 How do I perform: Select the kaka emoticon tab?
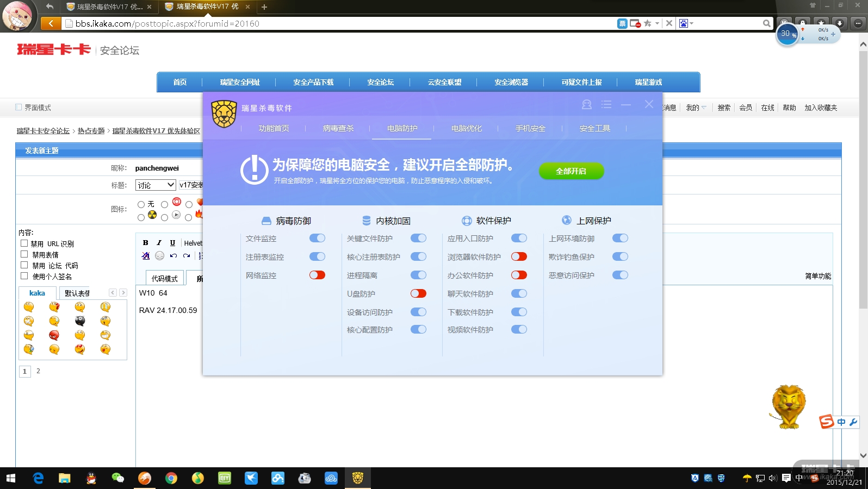pyautogui.click(x=37, y=293)
